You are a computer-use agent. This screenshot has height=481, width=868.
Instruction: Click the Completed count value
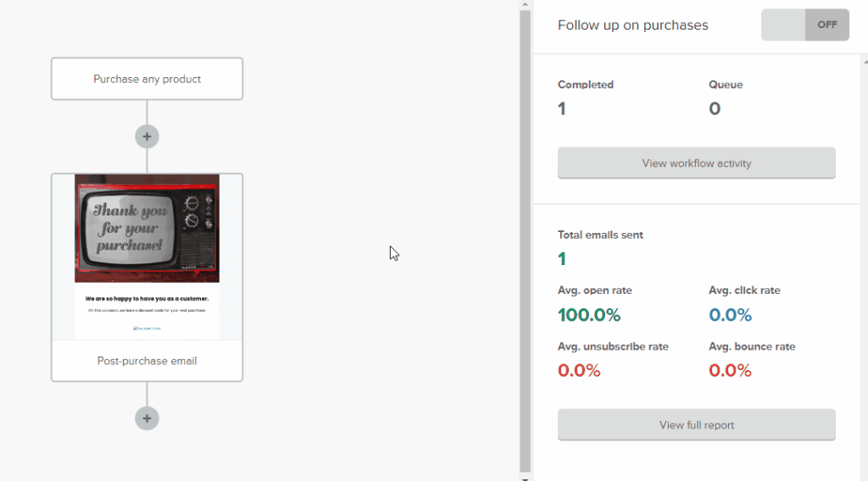tap(562, 108)
